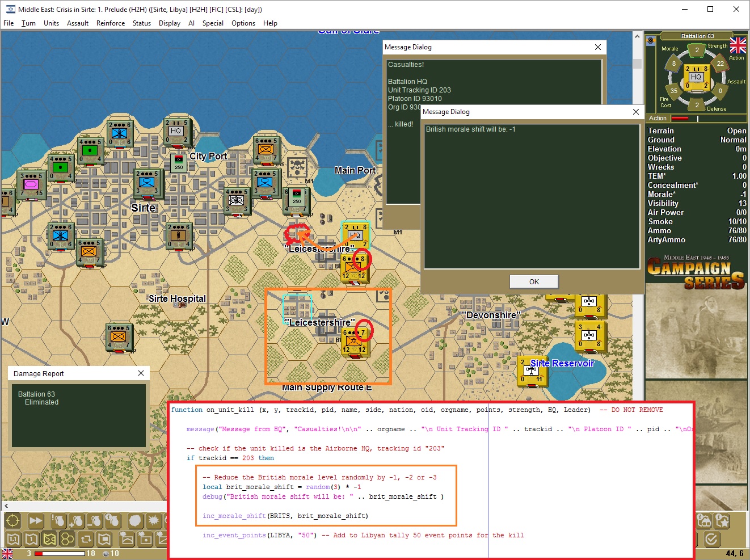
Task: Click the grenade with info badge icon
Action: coord(113,520)
